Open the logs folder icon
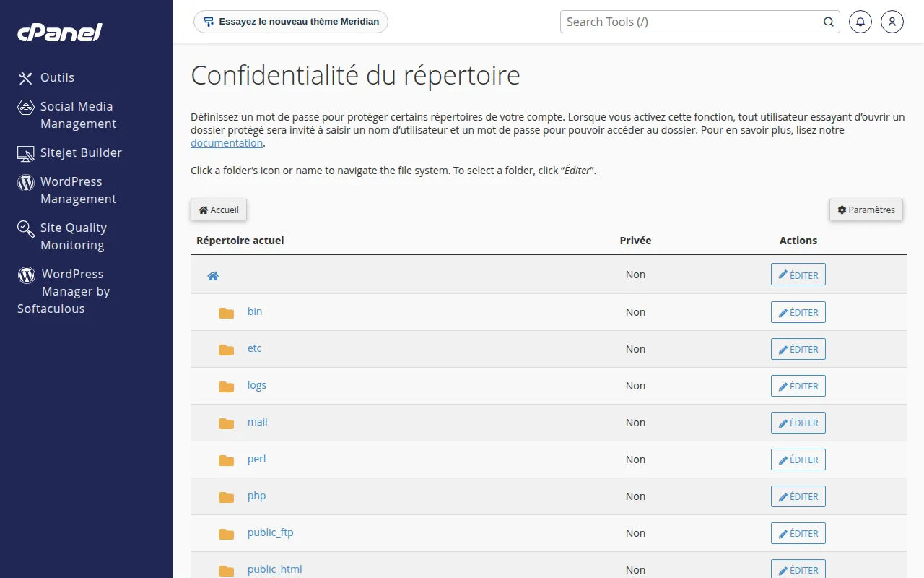Screen dimensions: 924x578 coord(227,387)
